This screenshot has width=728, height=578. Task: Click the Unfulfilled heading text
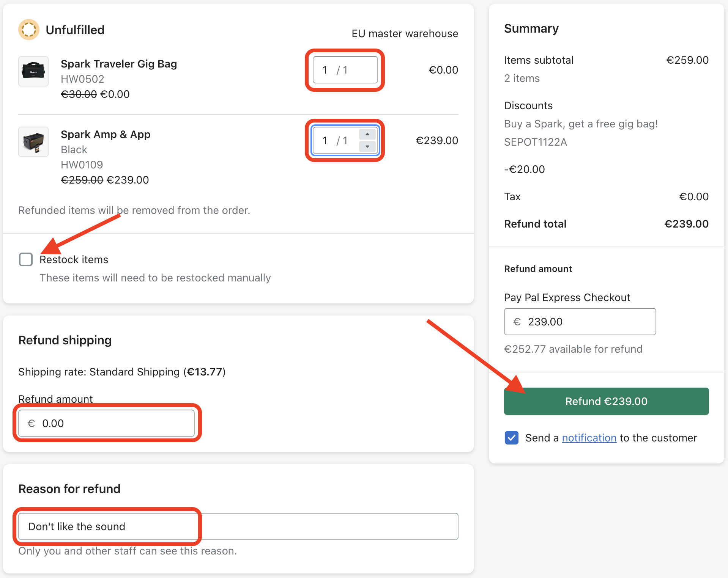pyautogui.click(x=75, y=30)
